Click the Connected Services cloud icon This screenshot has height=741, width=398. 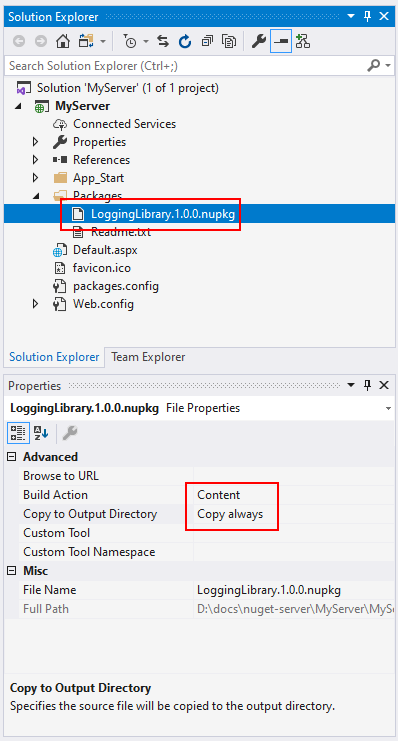click(x=60, y=124)
